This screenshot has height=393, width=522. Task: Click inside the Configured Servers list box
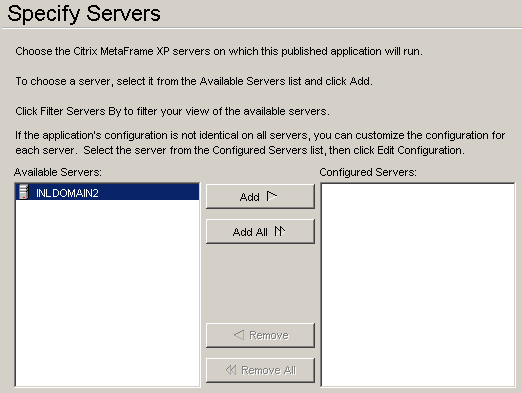pos(418,285)
